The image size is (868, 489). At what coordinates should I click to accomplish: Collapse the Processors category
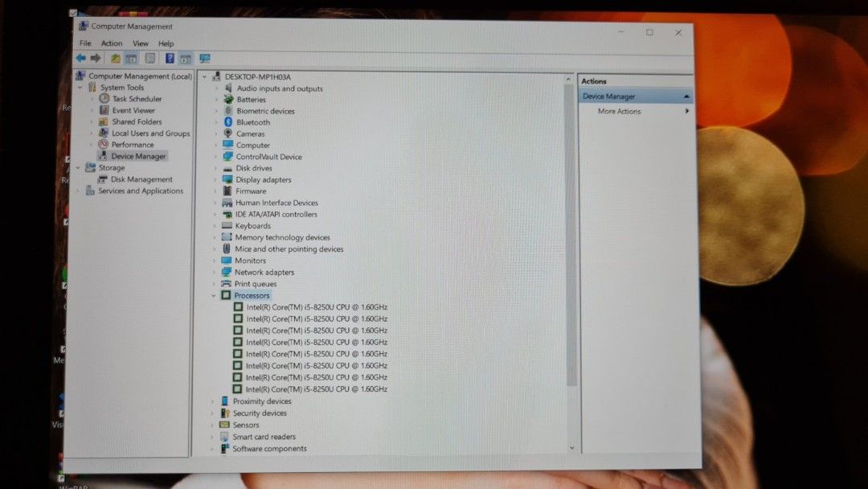pos(212,295)
